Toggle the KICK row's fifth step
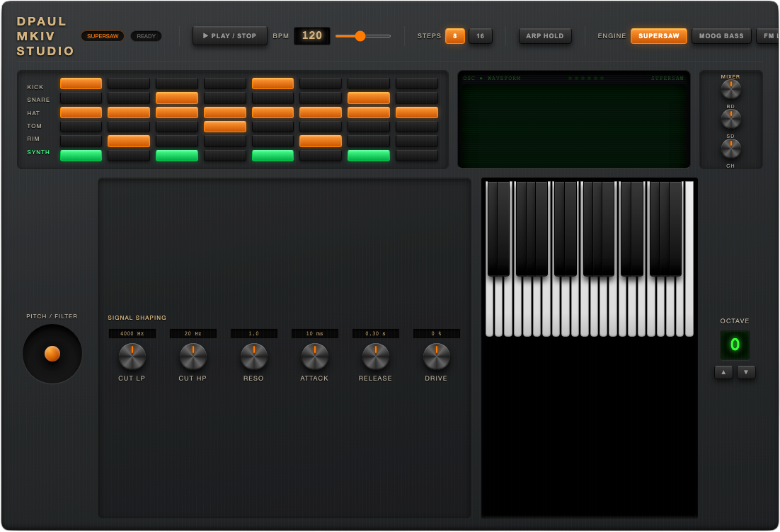780x532 pixels. click(x=273, y=83)
